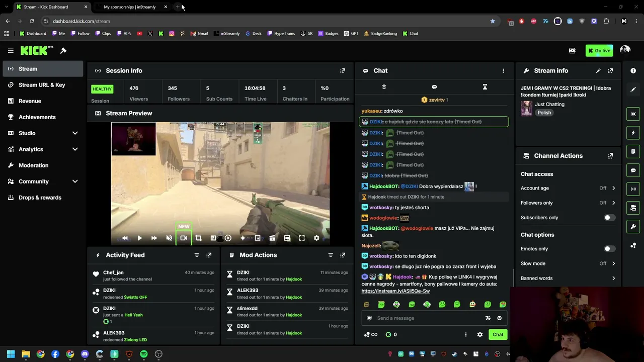Crop the stream preview

198,238
